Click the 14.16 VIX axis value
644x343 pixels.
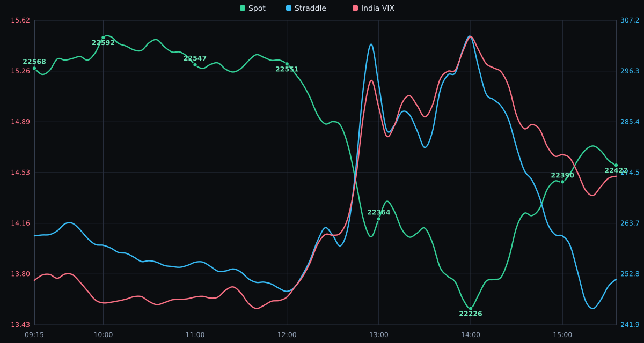[x=20, y=223]
